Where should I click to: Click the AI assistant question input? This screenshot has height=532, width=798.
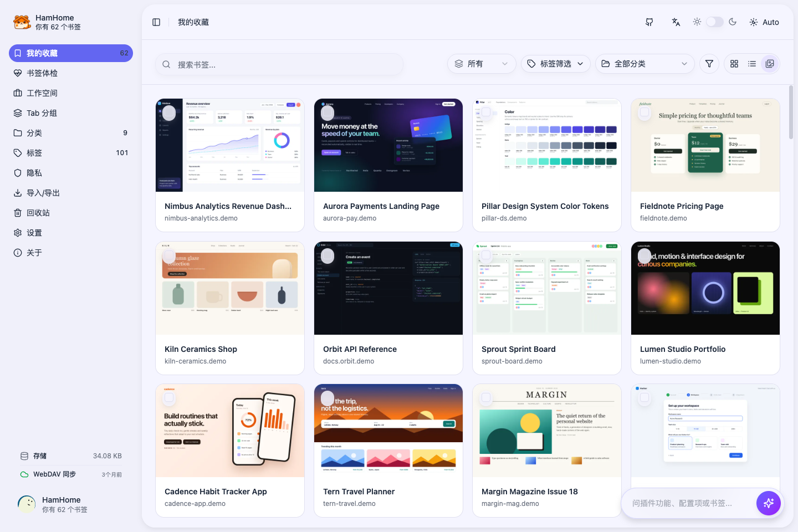coord(690,503)
